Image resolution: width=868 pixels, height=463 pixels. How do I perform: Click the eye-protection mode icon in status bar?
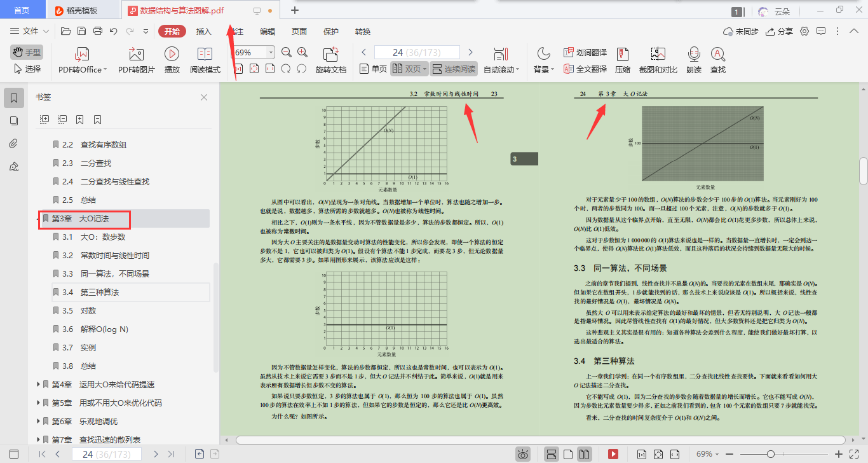click(523, 454)
